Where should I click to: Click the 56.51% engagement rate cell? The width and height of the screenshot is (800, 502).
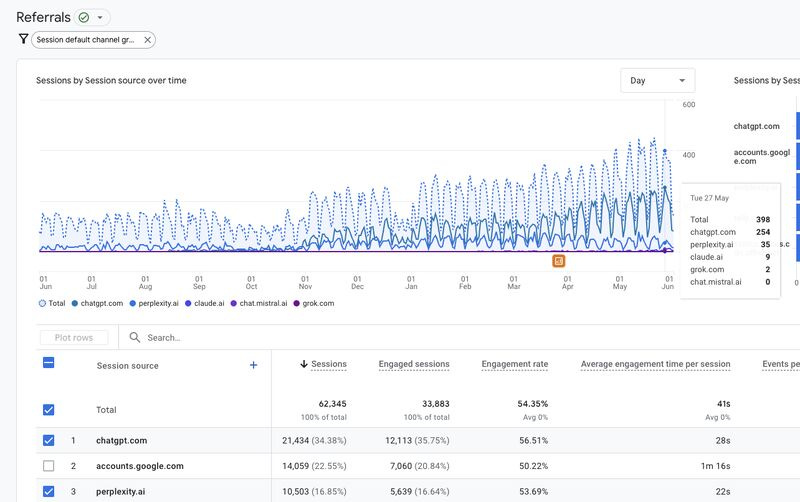coord(534,440)
